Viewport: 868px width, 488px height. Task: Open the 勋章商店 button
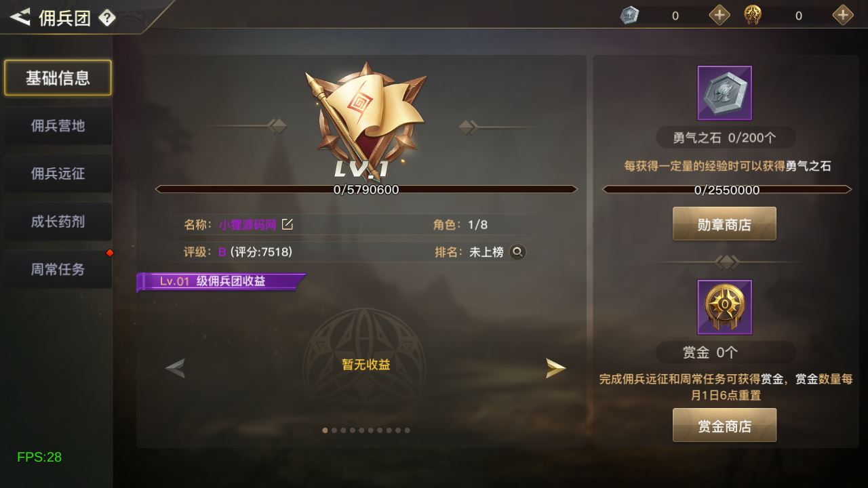coord(724,224)
